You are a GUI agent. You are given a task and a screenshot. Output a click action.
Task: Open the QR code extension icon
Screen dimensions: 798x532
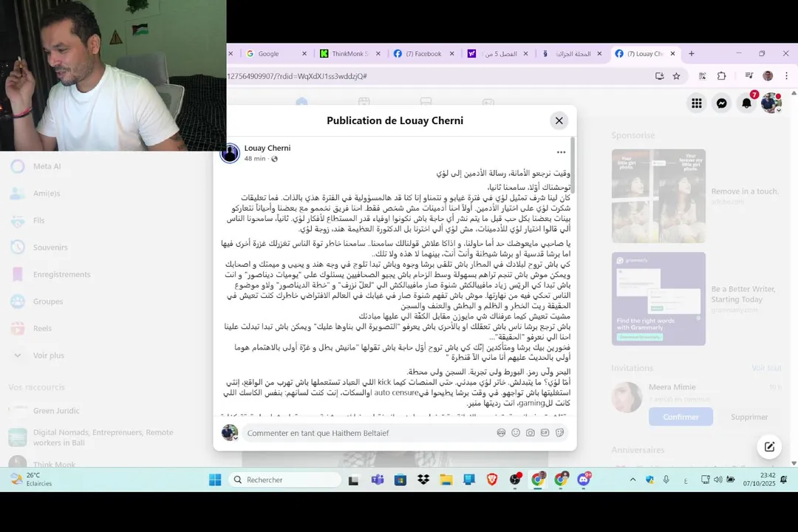703,76
